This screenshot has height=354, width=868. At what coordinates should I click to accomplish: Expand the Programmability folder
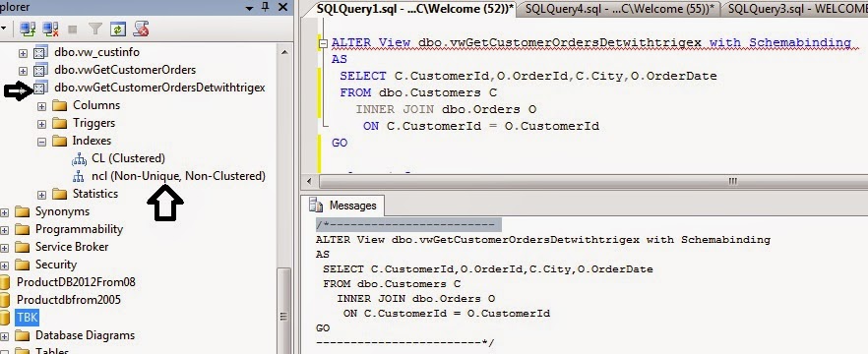pos(4,230)
